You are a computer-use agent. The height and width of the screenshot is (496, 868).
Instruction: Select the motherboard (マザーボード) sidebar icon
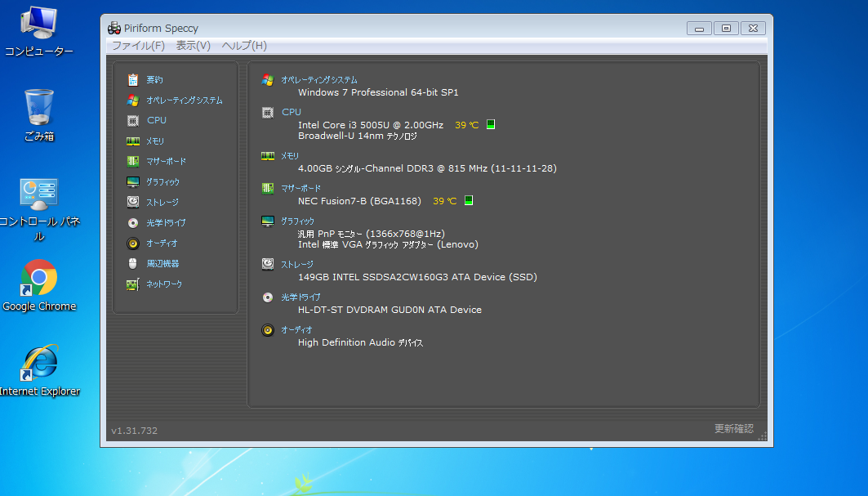133,161
